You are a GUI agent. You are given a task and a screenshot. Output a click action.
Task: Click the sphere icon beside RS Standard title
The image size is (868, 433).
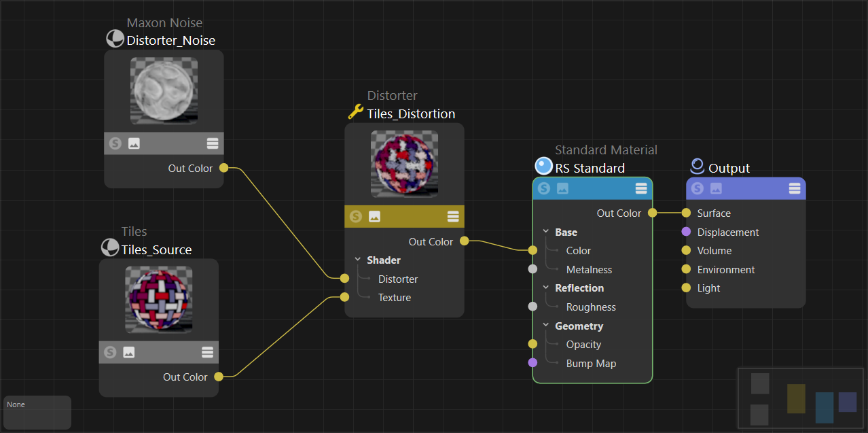(x=543, y=167)
